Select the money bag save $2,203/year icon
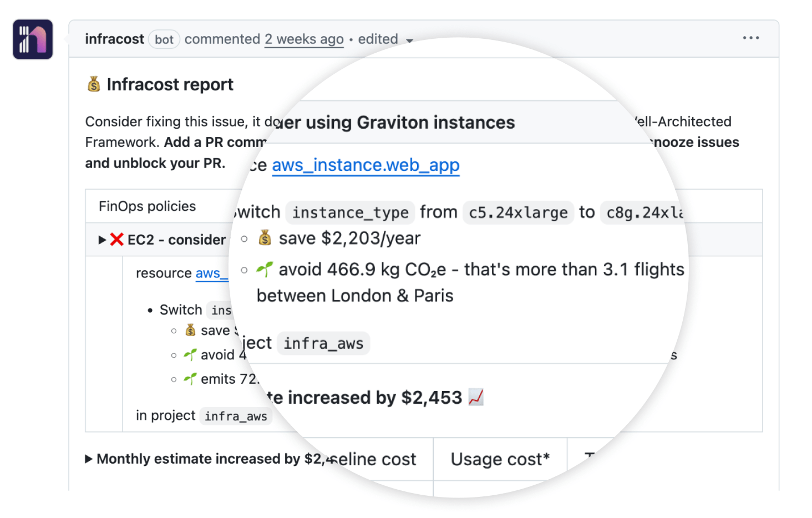 [x=265, y=237]
